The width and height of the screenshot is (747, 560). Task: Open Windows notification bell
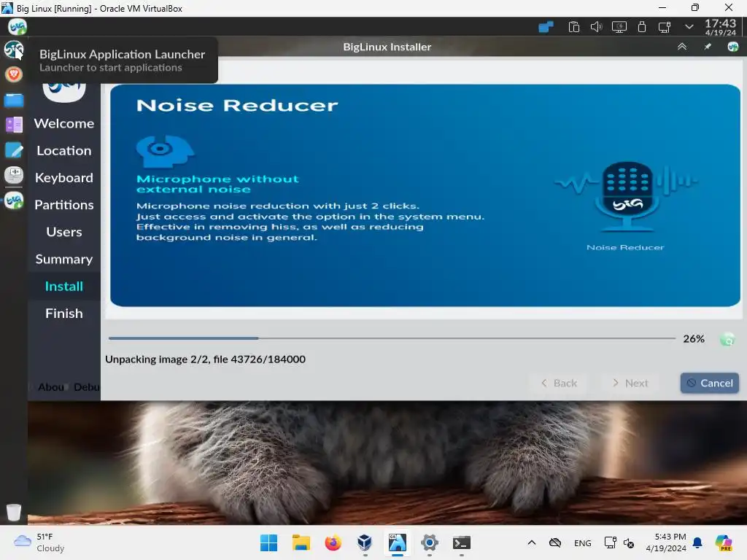tap(697, 542)
